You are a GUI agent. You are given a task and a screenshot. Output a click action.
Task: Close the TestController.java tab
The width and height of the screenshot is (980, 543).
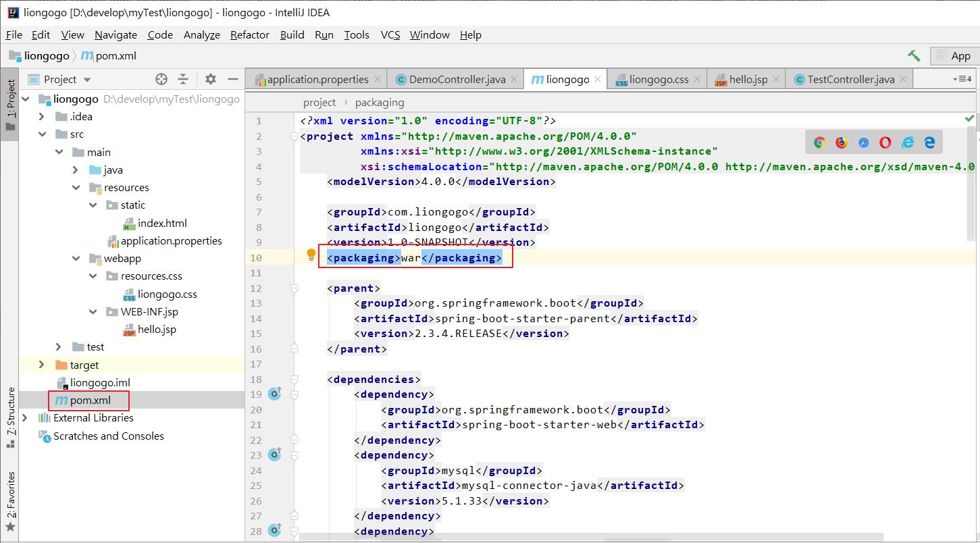click(904, 79)
